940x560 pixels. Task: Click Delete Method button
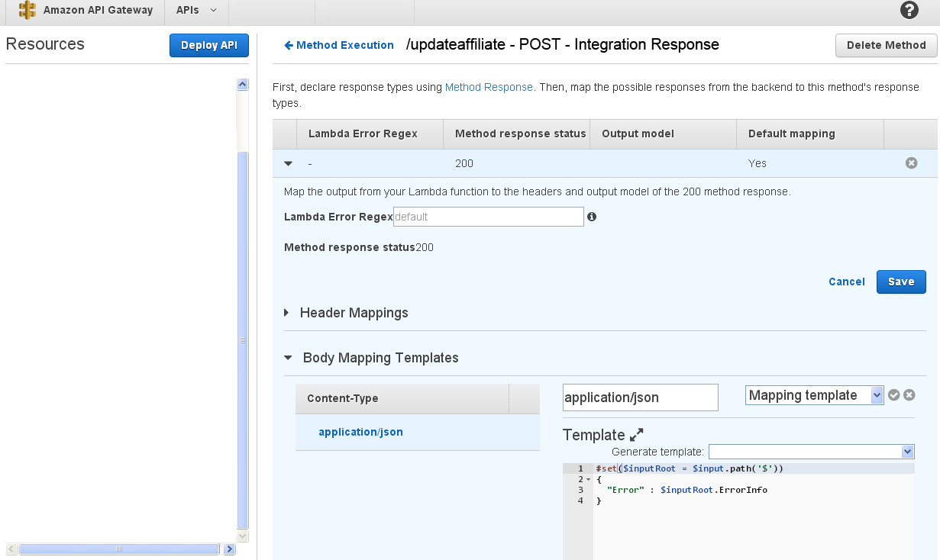click(887, 45)
